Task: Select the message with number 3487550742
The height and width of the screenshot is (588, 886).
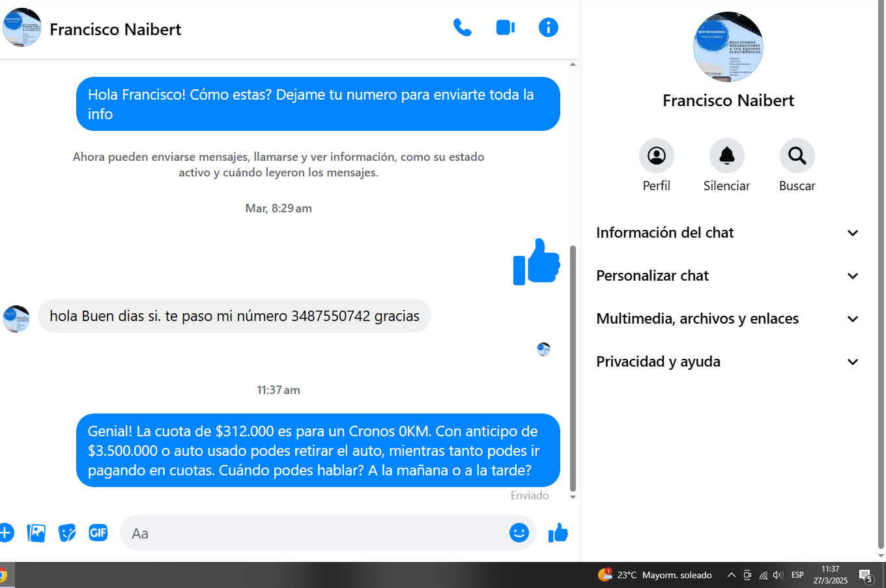Action: [x=235, y=316]
